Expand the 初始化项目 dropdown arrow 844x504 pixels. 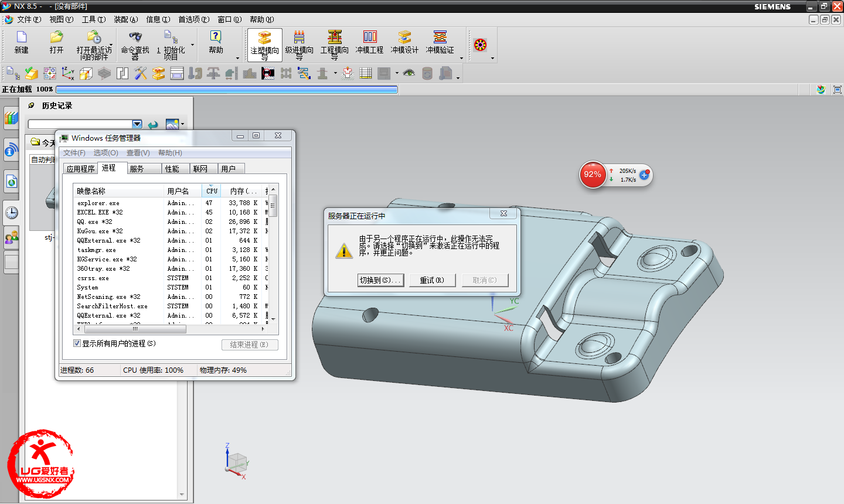pyautogui.click(x=192, y=45)
